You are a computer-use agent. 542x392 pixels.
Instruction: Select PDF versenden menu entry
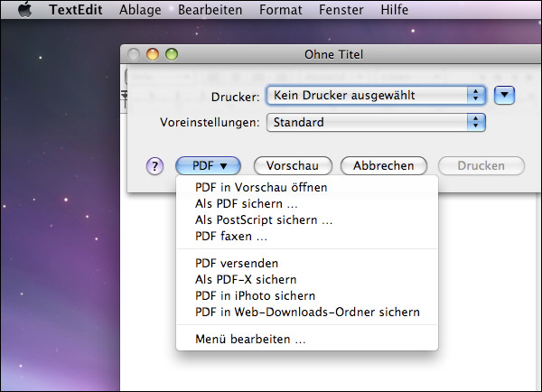click(237, 264)
